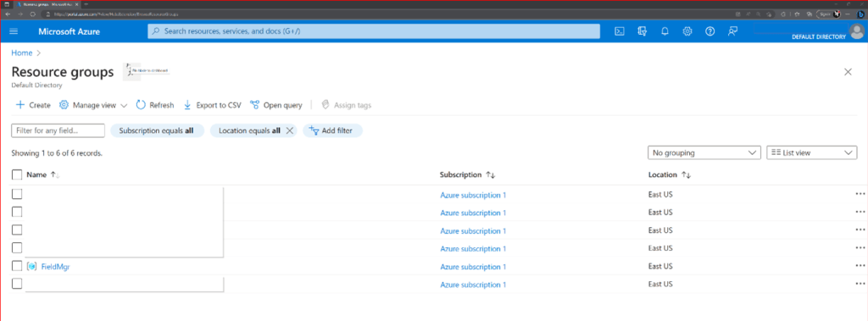The image size is (868, 321).
Task: Open the browser Collections icon
Action: 810,14
